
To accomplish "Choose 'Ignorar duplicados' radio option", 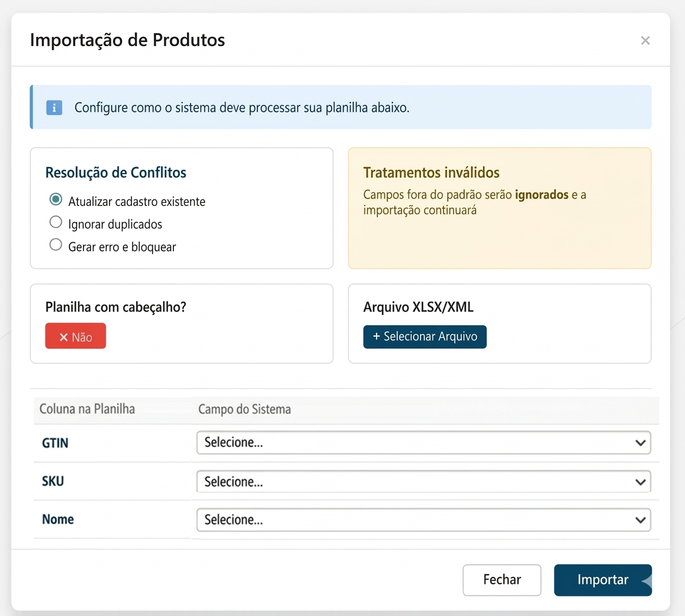I will coord(56,222).
